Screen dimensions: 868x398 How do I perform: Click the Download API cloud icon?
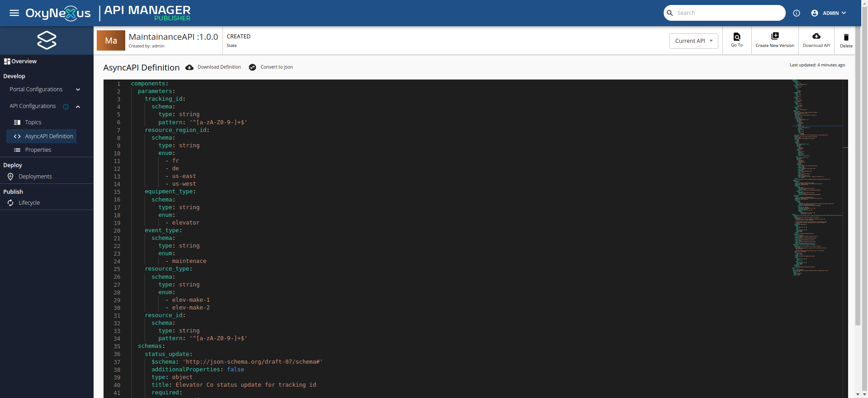816,36
